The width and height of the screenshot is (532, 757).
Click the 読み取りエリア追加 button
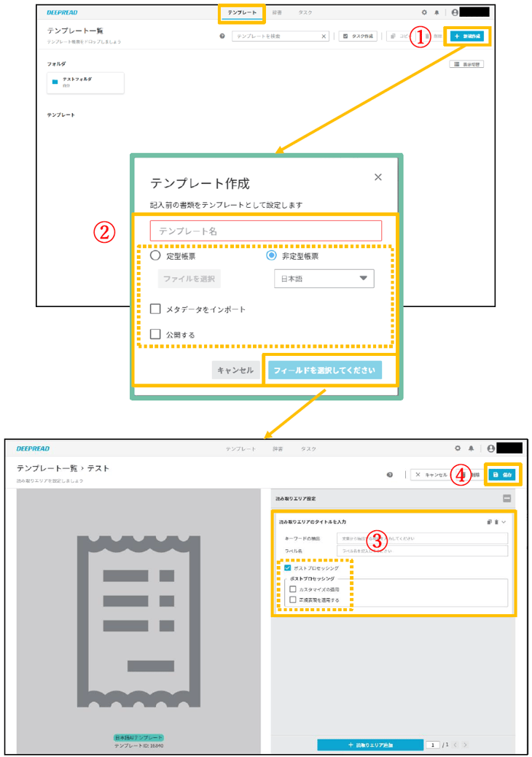click(x=370, y=745)
